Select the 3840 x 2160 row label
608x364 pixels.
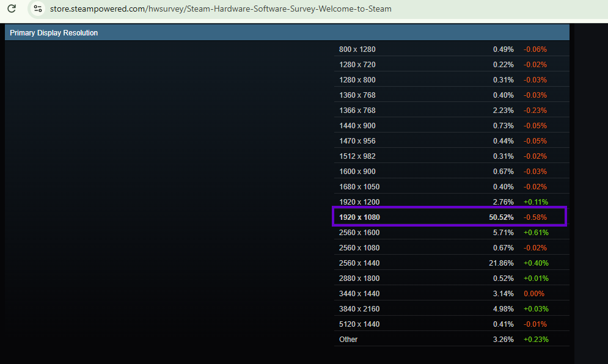point(359,309)
